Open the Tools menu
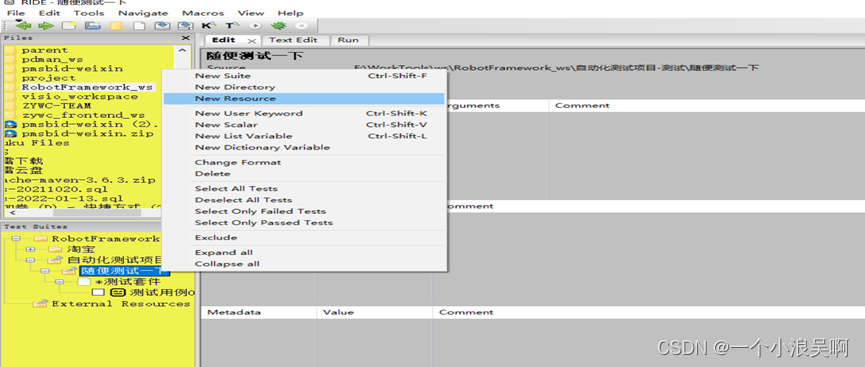 (89, 13)
